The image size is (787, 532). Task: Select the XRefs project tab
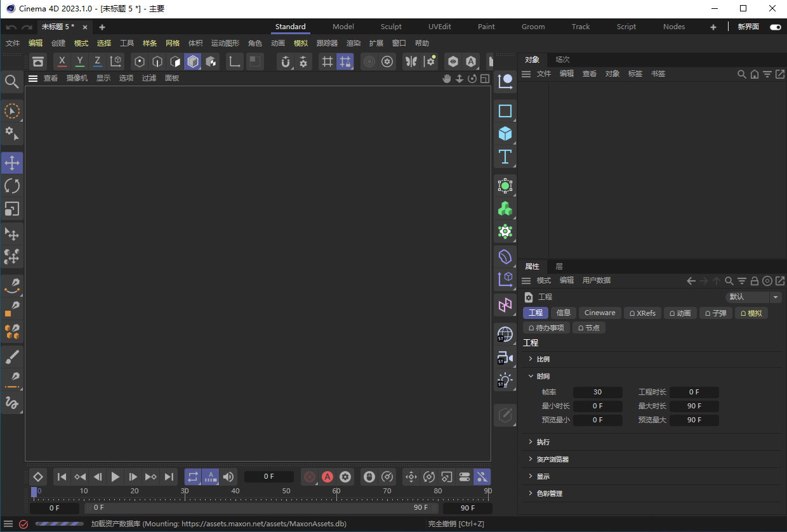pos(642,313)
